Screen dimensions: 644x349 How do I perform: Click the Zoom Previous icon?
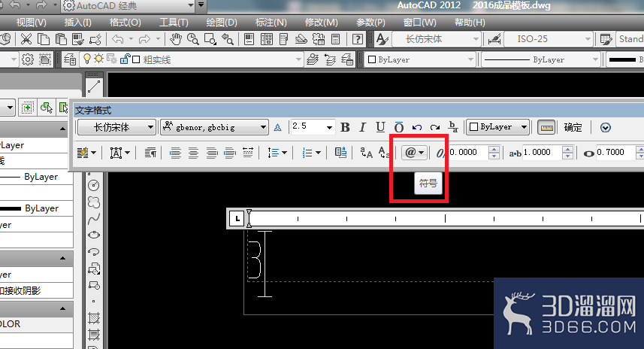tap(228, 39)
